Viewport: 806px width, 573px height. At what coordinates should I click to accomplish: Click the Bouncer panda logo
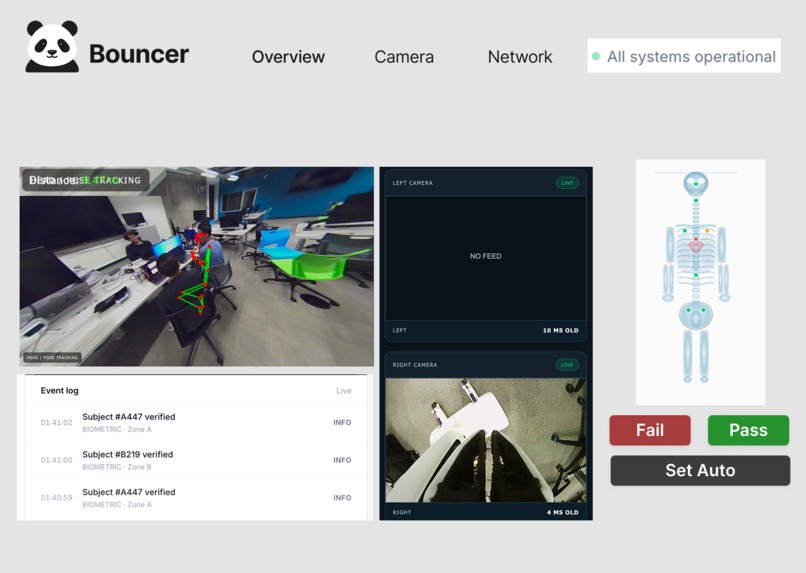click(52, 46)
